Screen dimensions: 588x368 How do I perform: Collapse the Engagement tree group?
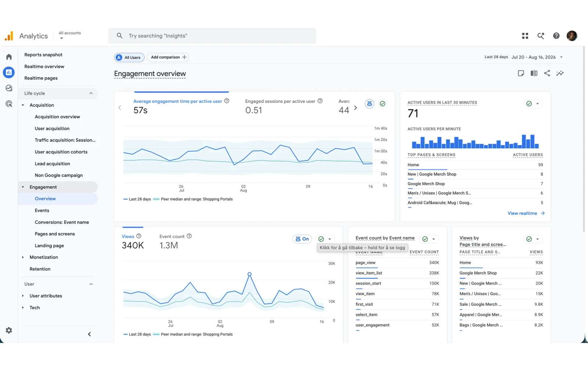click(23, 187)
